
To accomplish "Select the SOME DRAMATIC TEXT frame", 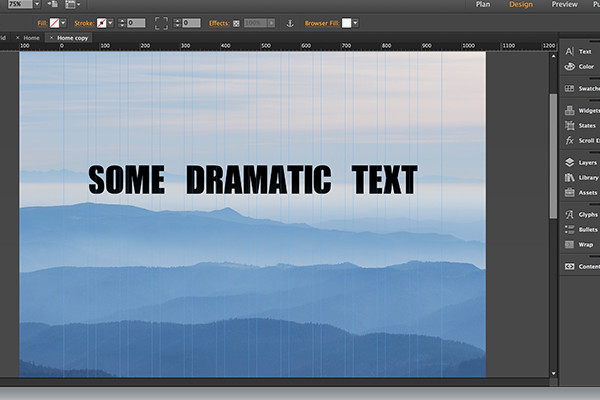I will [253, 180].
